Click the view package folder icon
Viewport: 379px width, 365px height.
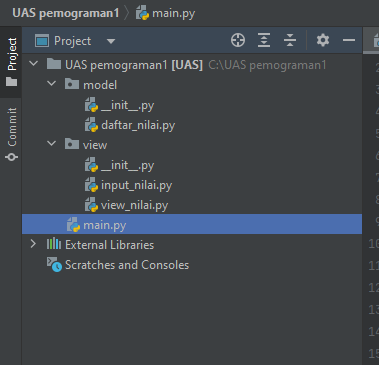coord(72,144)
